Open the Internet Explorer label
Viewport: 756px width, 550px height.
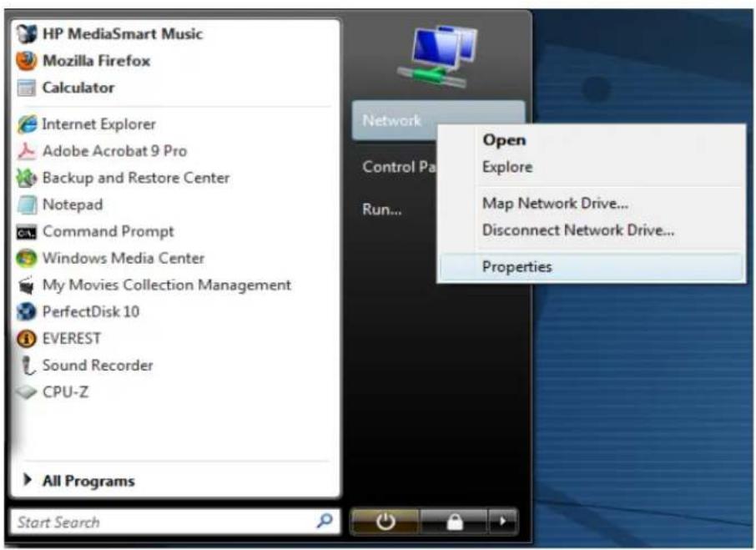coord(98,124)
